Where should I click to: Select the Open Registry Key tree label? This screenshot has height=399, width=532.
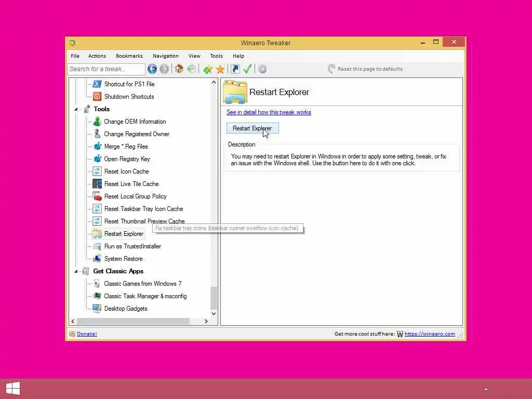click(127, 159)
